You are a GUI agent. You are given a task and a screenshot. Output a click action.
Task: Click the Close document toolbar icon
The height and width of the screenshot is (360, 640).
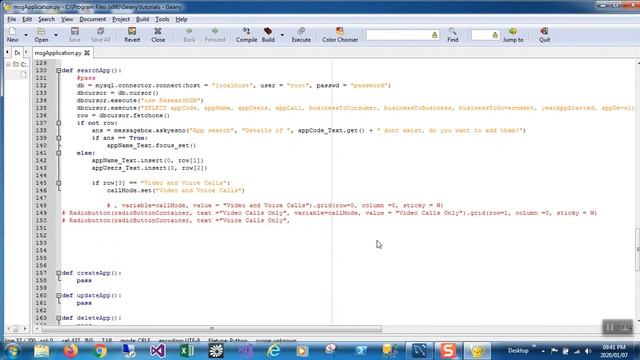[158, 35]
